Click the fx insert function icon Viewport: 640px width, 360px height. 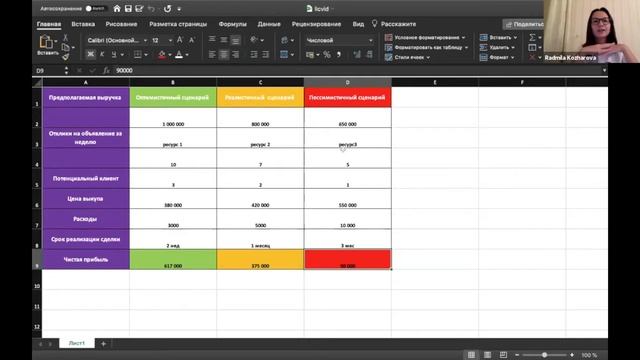(106, 70)
